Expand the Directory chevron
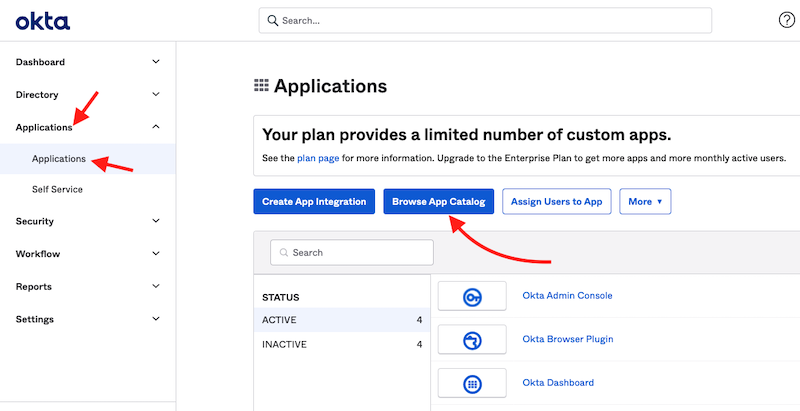Screen dimensions: 800x411 click(156, 94)
